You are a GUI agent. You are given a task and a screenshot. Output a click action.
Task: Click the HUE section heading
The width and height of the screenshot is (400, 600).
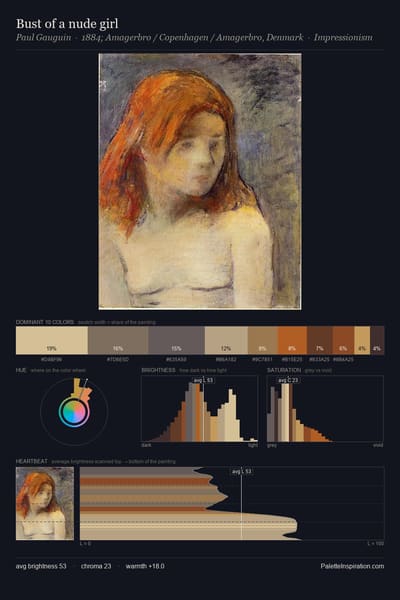tap(21, 370)
